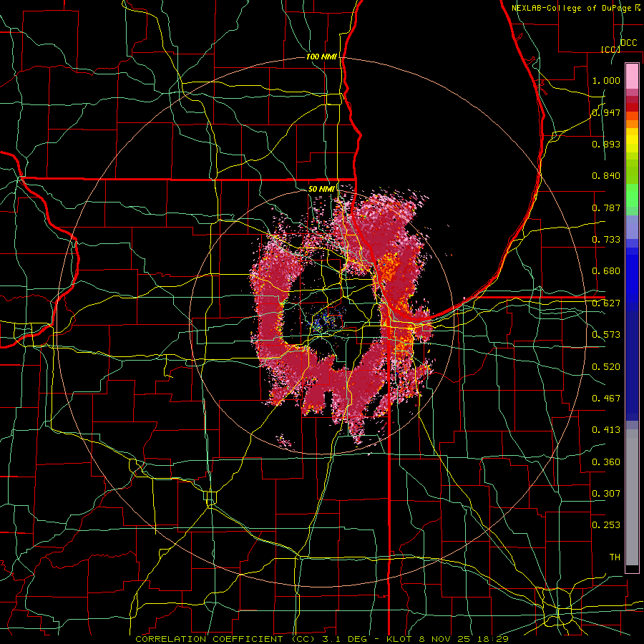Click the 0.627 legend value
Image resolution: width=644 pixels, height=644 pixels.
[606, 303]
